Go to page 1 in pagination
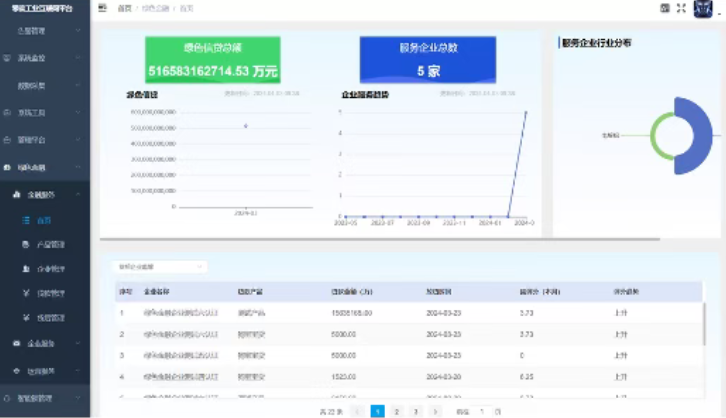The width and height of the screenshot is (726, 418). click(377, 411)
